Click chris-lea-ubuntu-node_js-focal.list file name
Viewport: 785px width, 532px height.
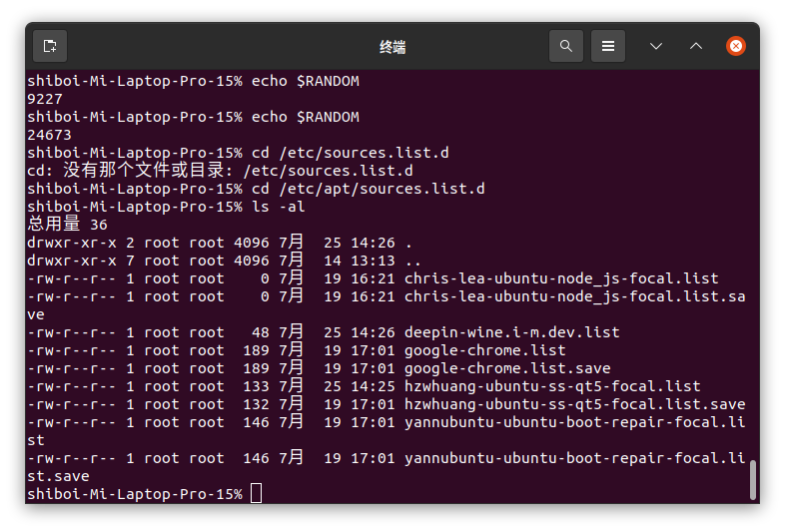point(561,278)
